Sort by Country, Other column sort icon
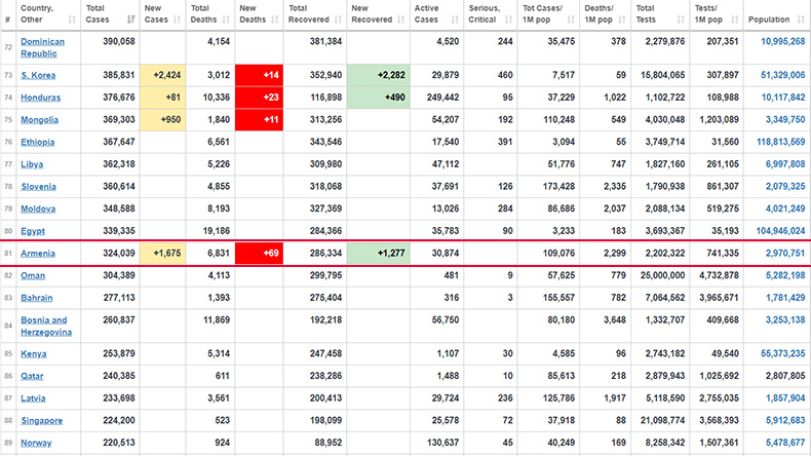811x456 pixels. tap(72, 20)
